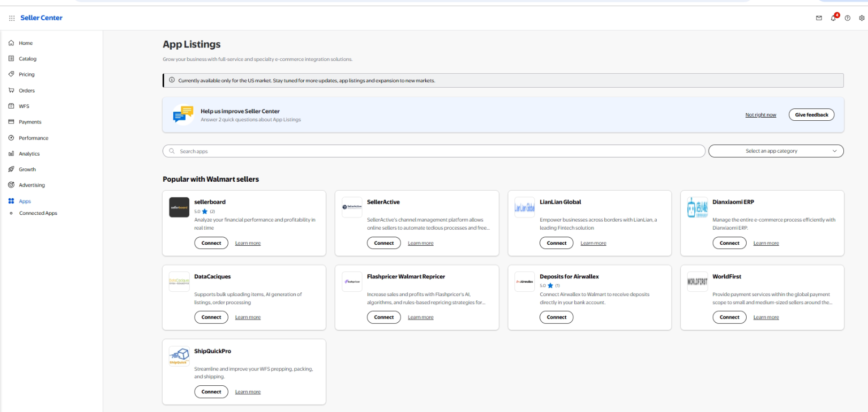Click the search magnifier icon
868x412 pixels.
pos(172,151)
